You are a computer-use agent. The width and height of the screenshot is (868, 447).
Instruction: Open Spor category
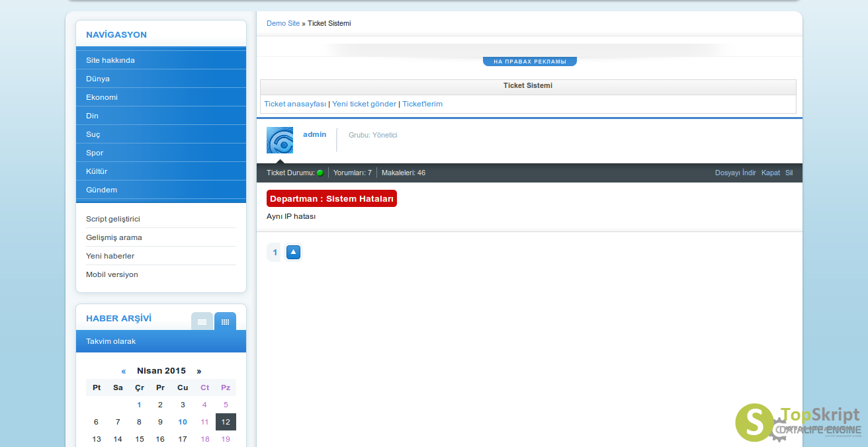click(x=161, y=153)
